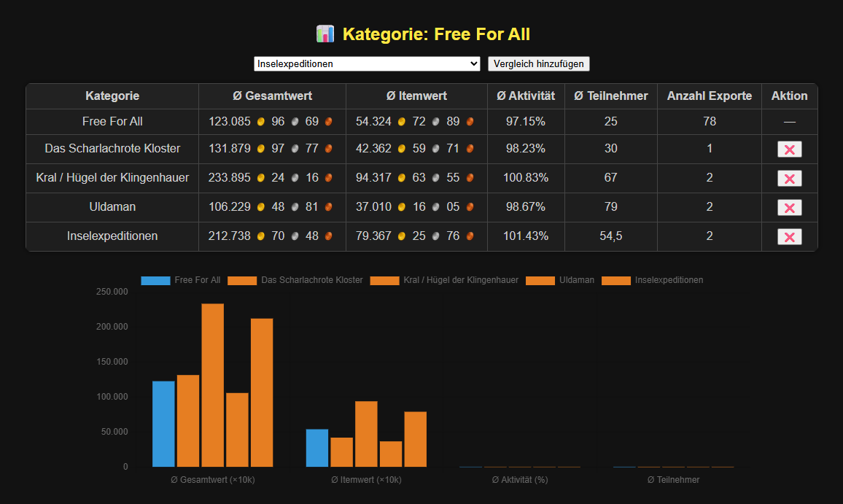Screen dimensions: 843x504
Task: Hide Uldaman series via chart legend
Action: coord(559,280)
